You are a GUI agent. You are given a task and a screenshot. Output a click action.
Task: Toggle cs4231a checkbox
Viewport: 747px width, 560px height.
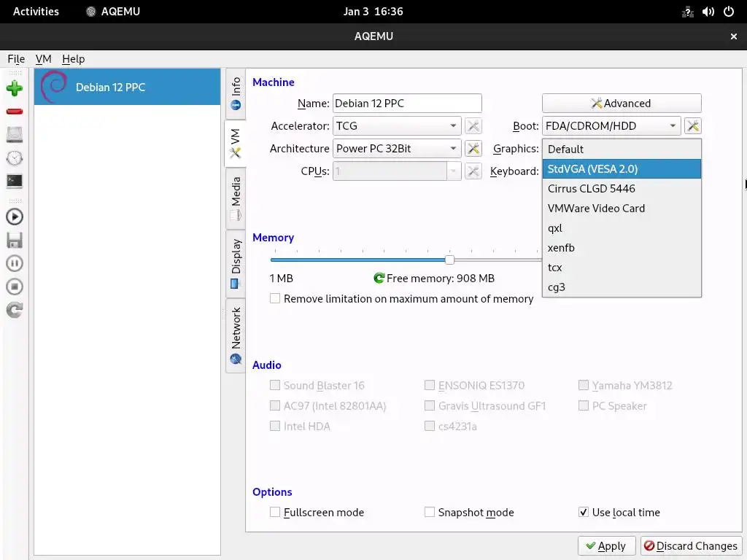[x=429, y=426]
